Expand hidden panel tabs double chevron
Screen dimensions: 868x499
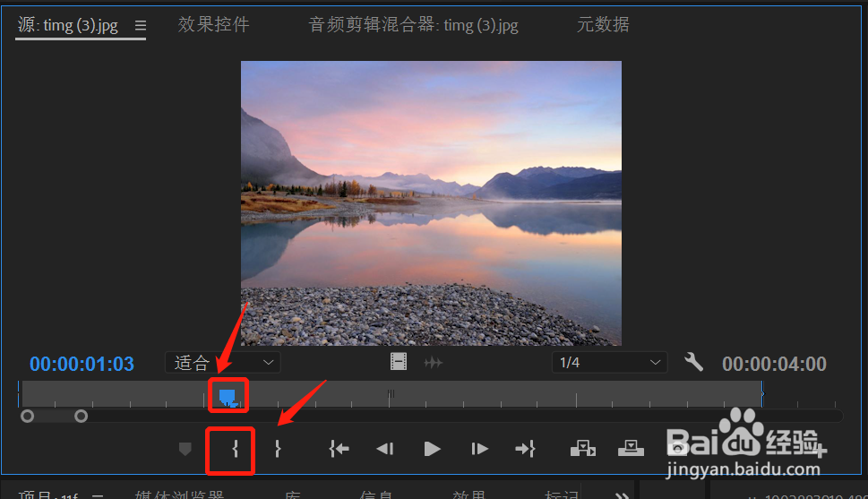point(623,495)
